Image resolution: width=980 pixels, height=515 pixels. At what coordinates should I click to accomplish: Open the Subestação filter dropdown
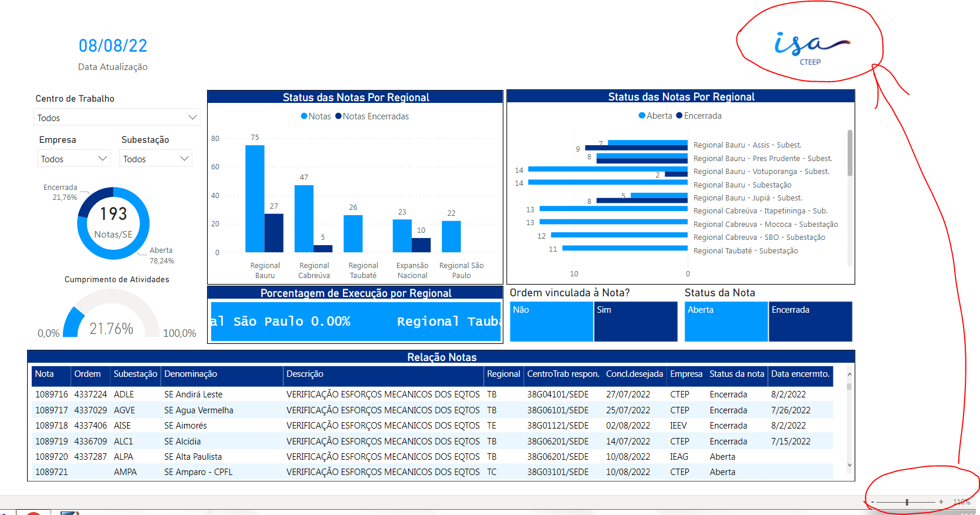(156, 159)
